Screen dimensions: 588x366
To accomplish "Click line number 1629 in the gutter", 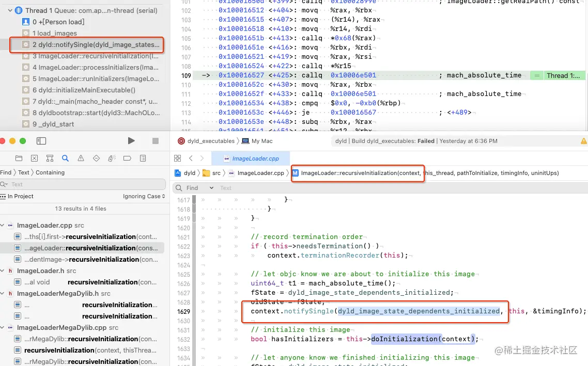I will pos(184,311).
